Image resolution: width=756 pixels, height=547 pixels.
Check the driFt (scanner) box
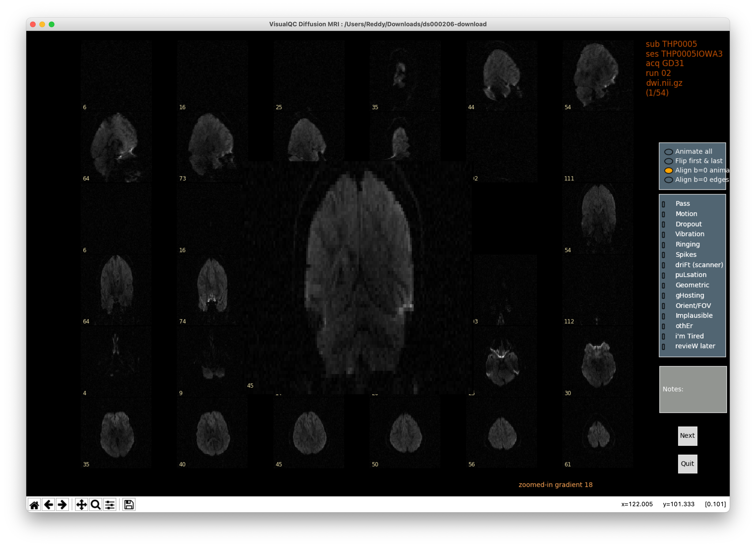tap(663, 265)
